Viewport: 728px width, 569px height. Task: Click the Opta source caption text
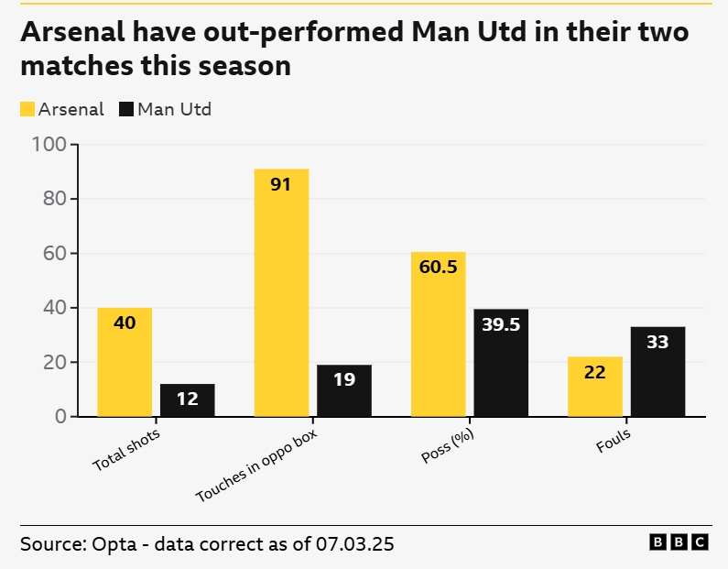[x=207, y=543]
